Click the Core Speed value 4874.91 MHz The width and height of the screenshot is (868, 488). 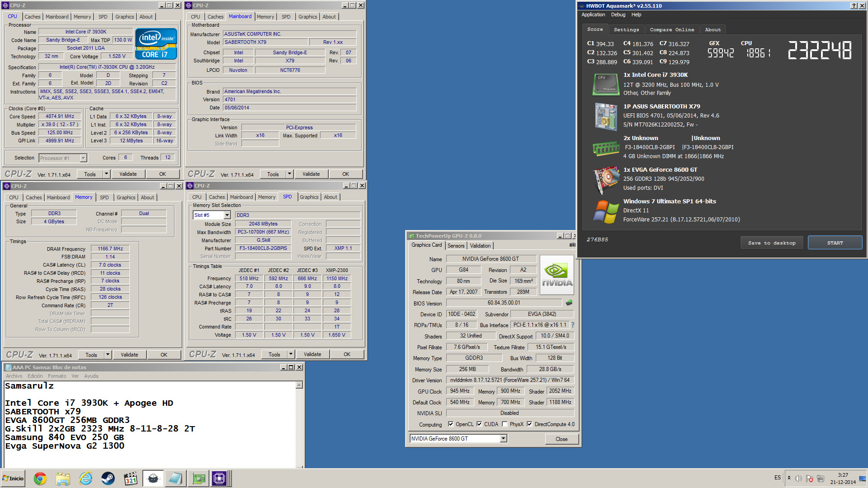[60, 116]
